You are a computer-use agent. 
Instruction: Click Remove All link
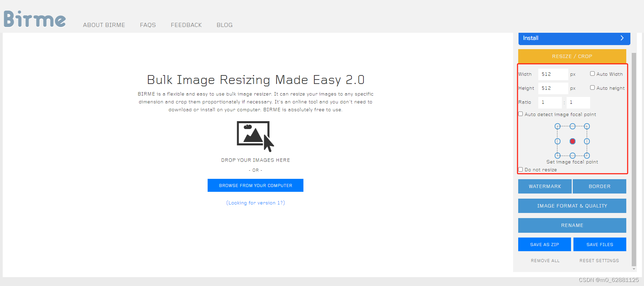tap(545, 260)
